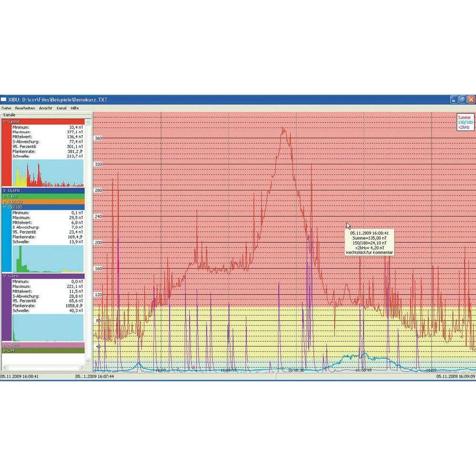Click the Summe entry in chart legend
The height and width of the screenshot is (476, 476).
[x=464, y=117]
